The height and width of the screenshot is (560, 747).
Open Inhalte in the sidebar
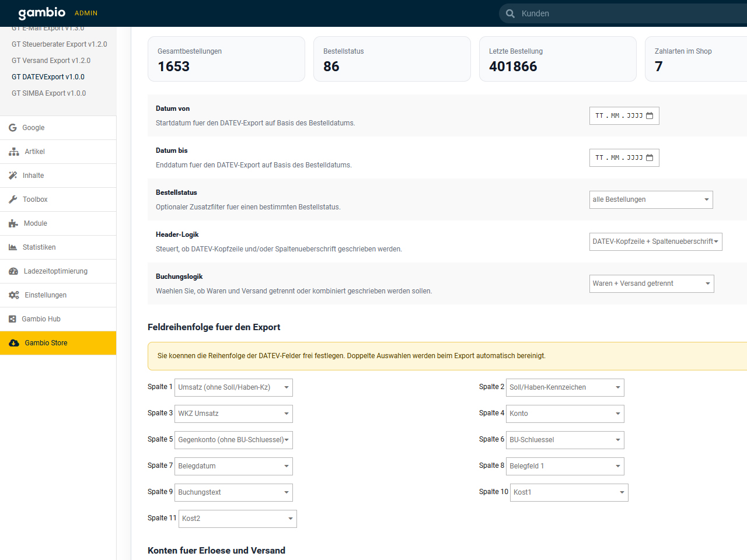pos(33,176)
